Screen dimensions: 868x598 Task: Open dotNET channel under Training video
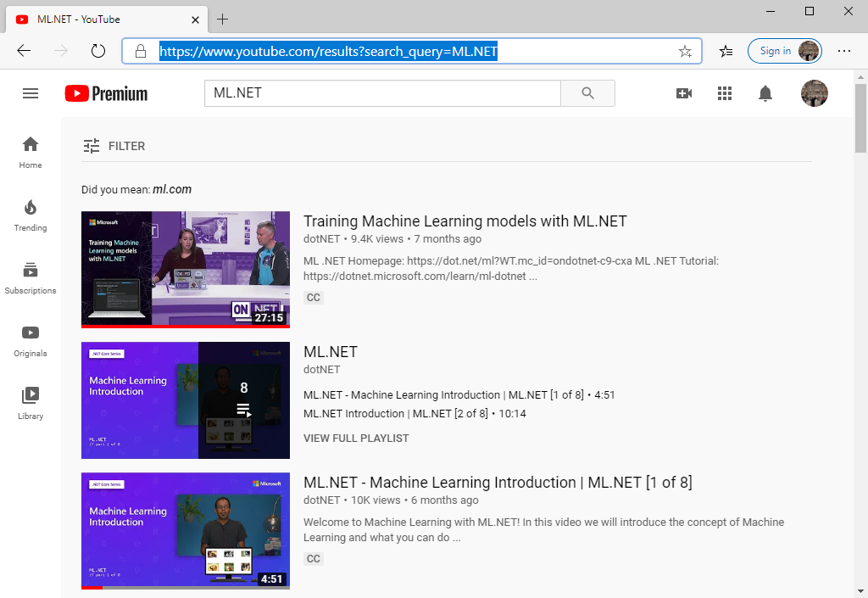click(321, 238)
